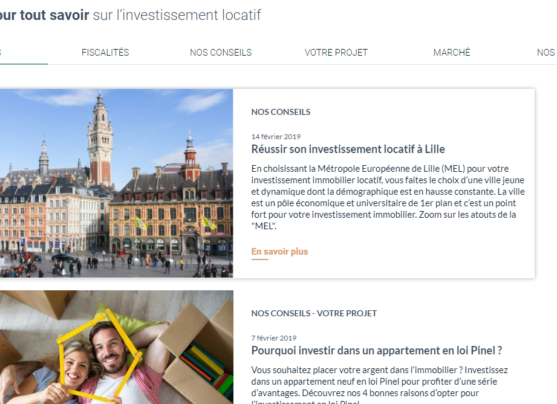Click the NOS CONSEILS - VOTRE PROJET category label
Image resolution: width=557 pixels, height=404 pixels.
[x=314, y=313]
